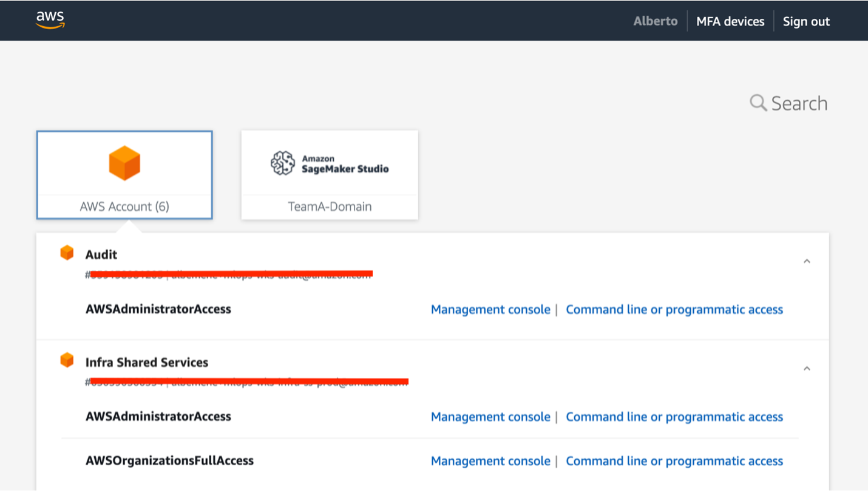Open the TeamA-Domain SageMaker Studio tile

[x=330, y=175]
